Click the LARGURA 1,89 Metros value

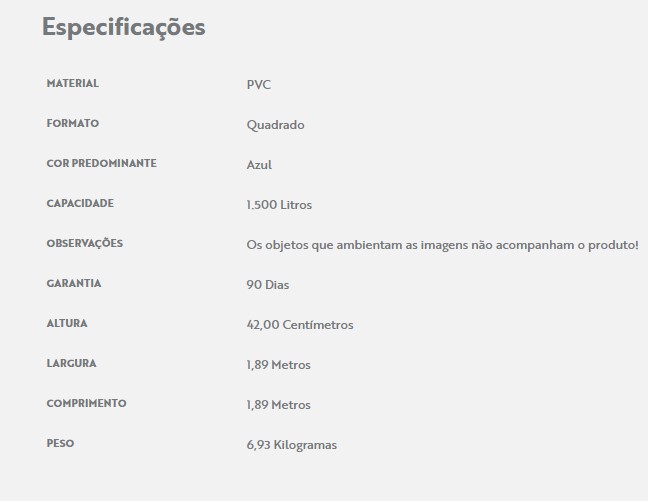[x=279, y=365]
